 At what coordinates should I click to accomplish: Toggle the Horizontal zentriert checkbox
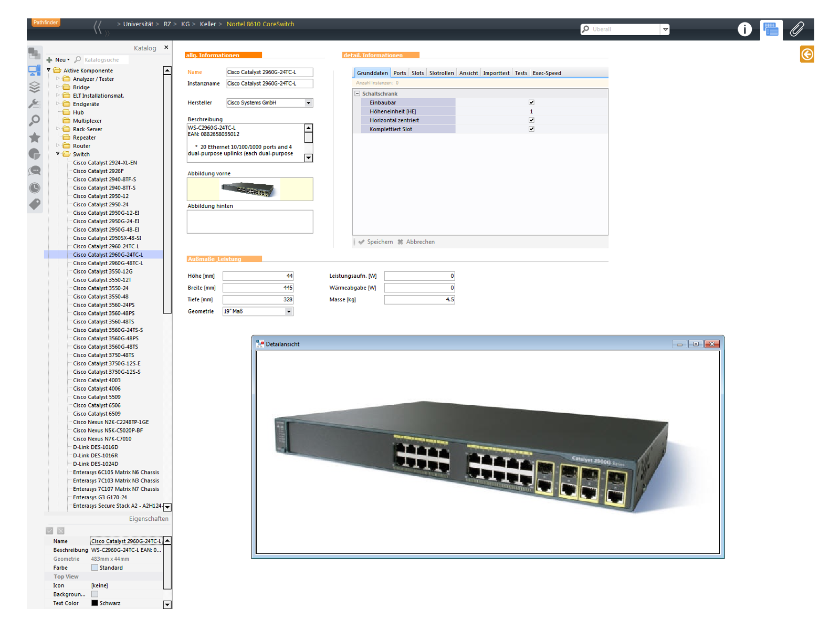531,120
